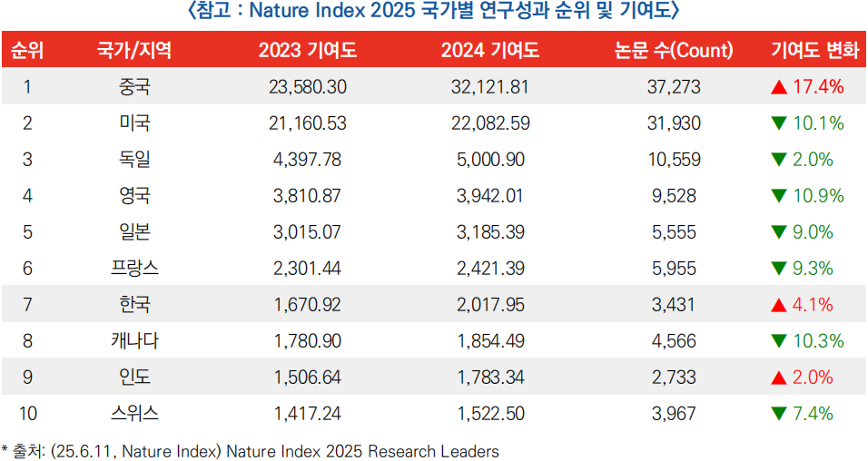Click the 영국 country cell
Screen dimensions: 868x461
(134, 196)
